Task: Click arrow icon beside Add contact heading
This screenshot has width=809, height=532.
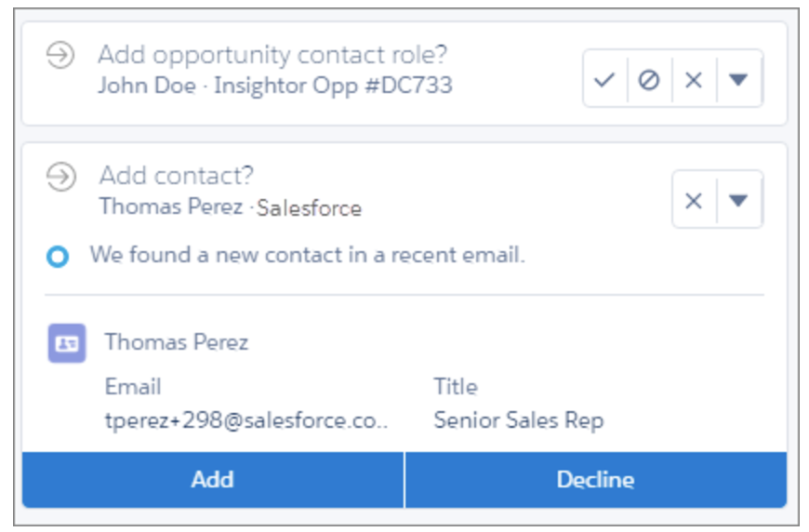Action: coord(60,177)
